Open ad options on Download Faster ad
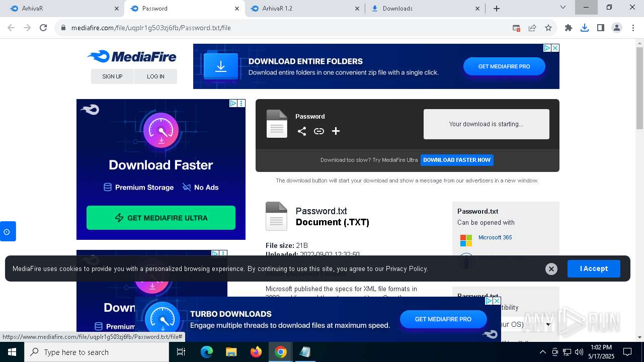 pyautogui.click(x=241, y=103)
